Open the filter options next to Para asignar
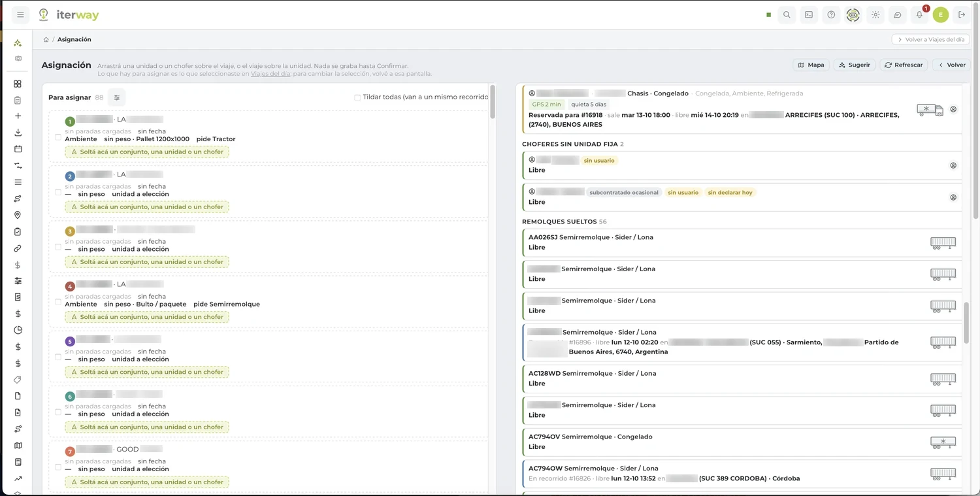980x496 pixels. point(116,97)
